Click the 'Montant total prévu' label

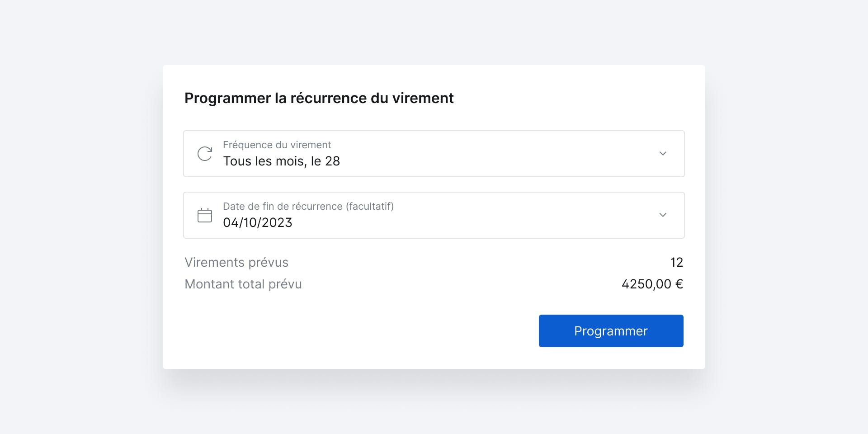pyautogui.click(x=243, y=284)
